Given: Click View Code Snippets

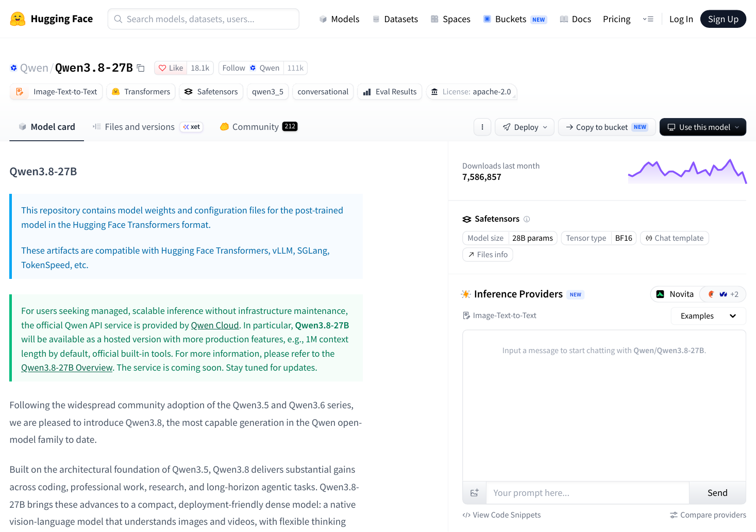Looking at the screenshot, I should (x=502, y=515).
